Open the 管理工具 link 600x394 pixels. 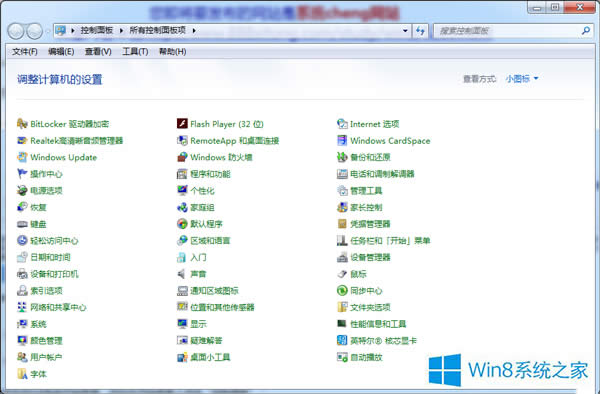click(366, 190)
